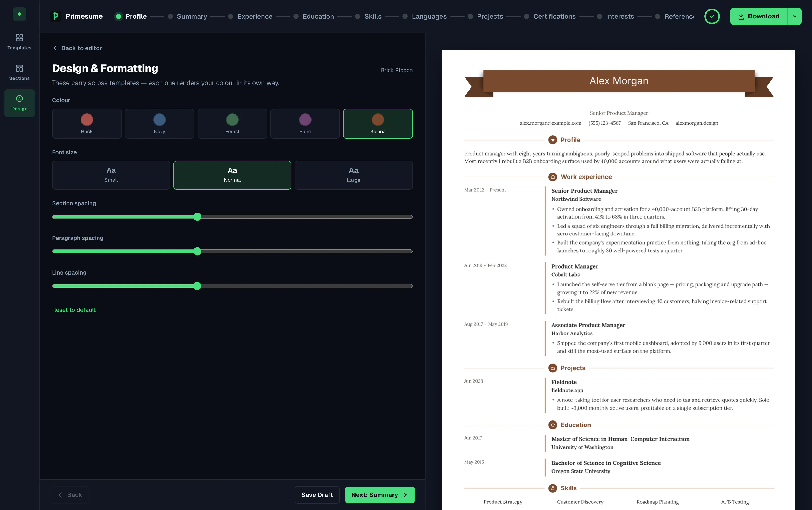Select the Plum colour swatch
This screenshot has height=510, width=812.
(x=305, y=123)
